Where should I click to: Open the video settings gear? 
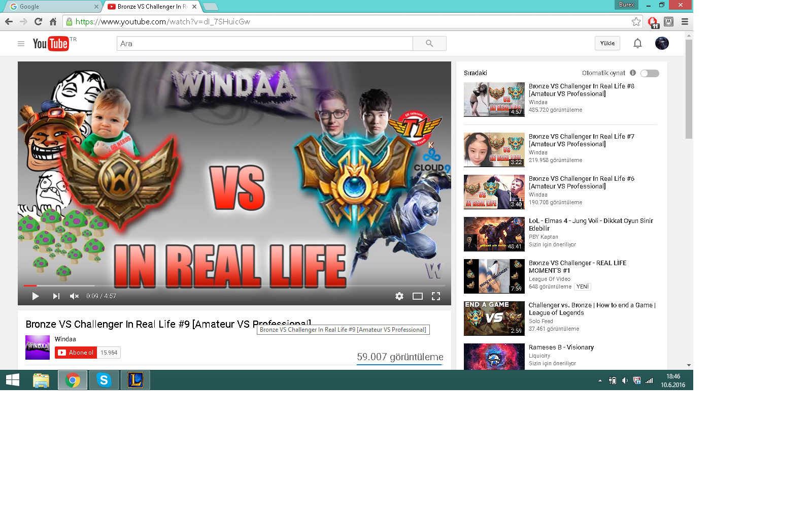(399, 296)
